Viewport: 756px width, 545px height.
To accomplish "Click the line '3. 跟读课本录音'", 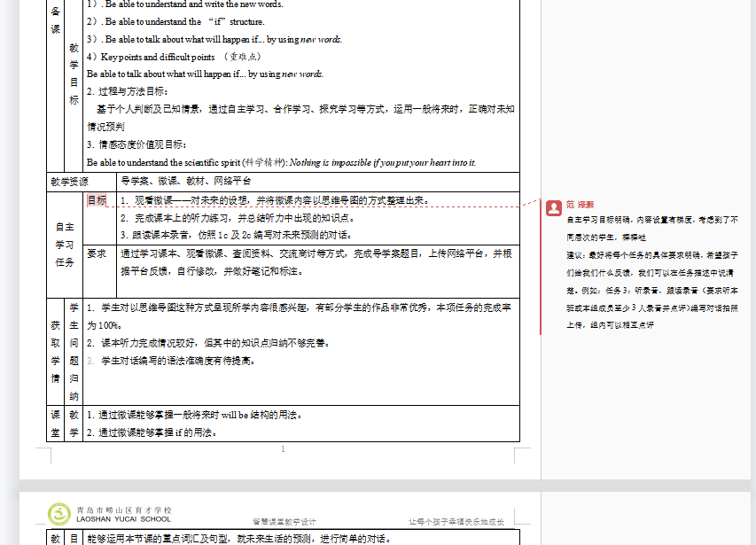I will coord(237,235).
